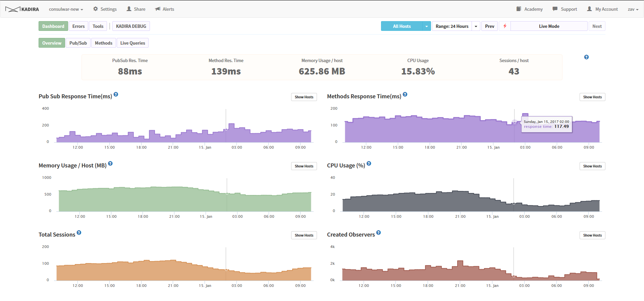This screenshot has width=644, height=301.
Task: Switch to Tools tab
Action: click(x=98, y=26)
